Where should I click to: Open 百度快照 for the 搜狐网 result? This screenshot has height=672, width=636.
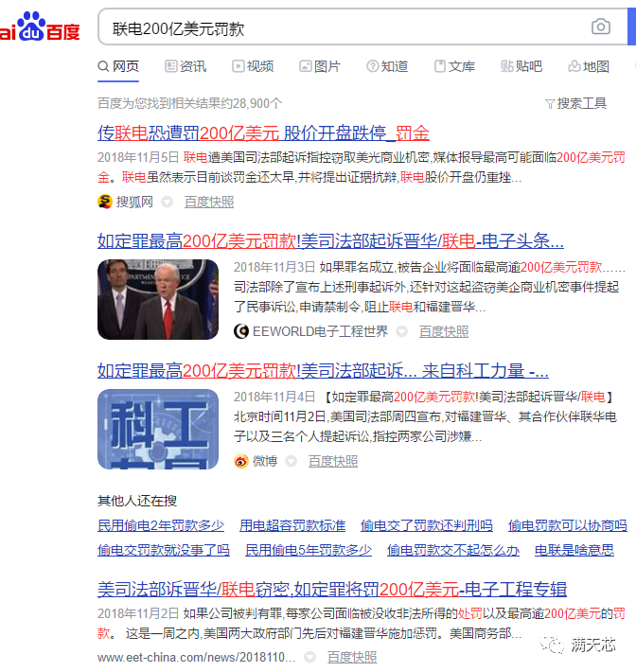click(209, 202)
